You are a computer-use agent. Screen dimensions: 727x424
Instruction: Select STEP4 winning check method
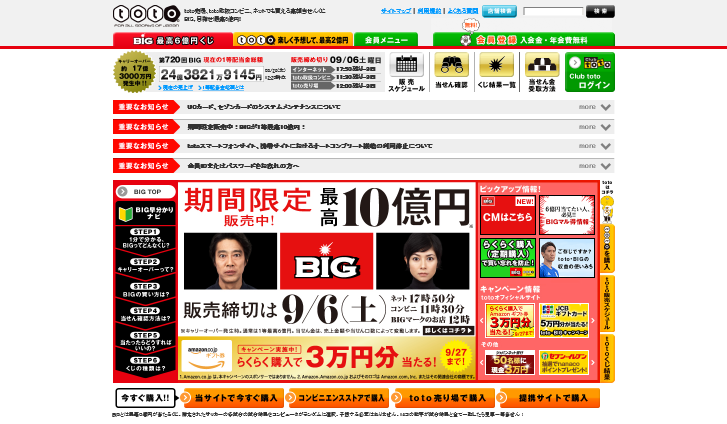click(x=146, y=314)
